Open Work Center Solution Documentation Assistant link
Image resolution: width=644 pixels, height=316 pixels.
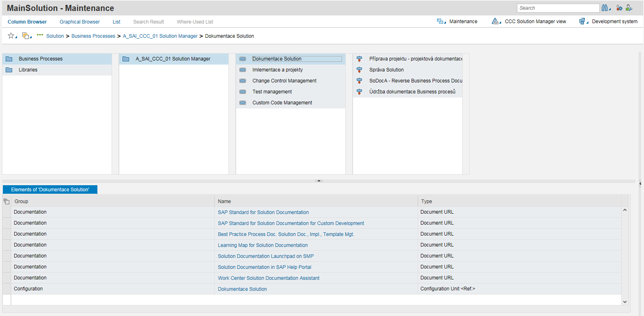[269, 278]
